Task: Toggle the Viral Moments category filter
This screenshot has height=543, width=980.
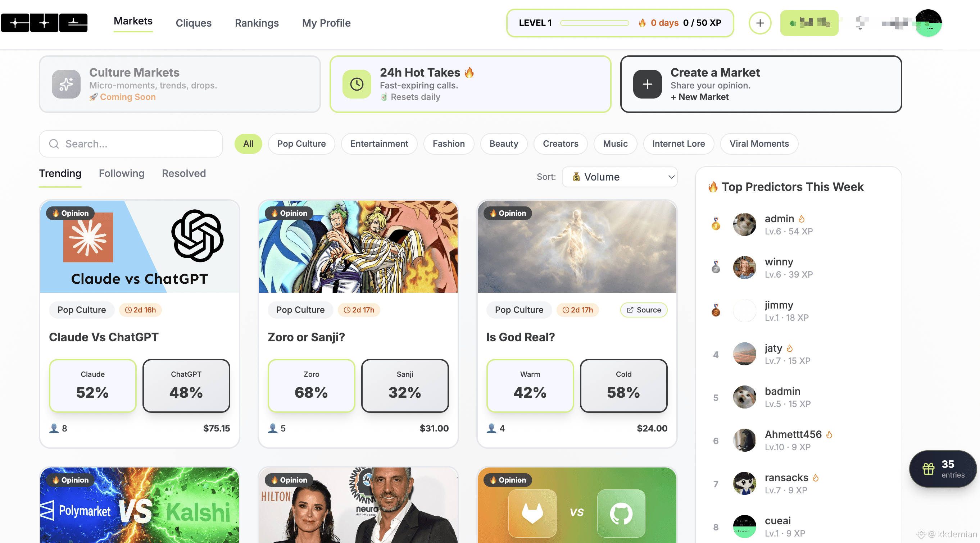Action: click(759, 144)
